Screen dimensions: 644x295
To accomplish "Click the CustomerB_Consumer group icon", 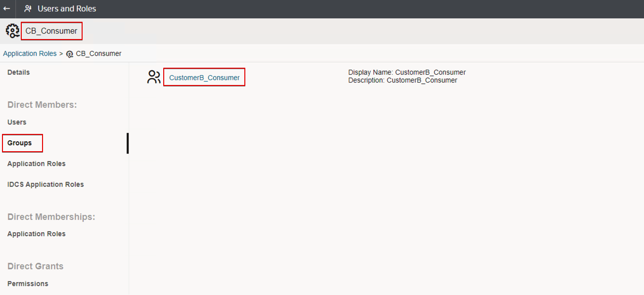I will [154, 77].
